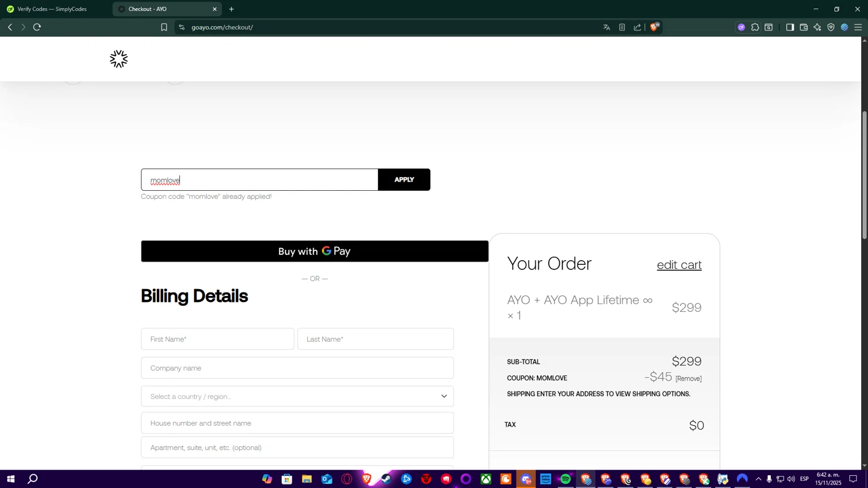
Task: Open site settings icon beside the URL
Action: (x=182, y=27)
